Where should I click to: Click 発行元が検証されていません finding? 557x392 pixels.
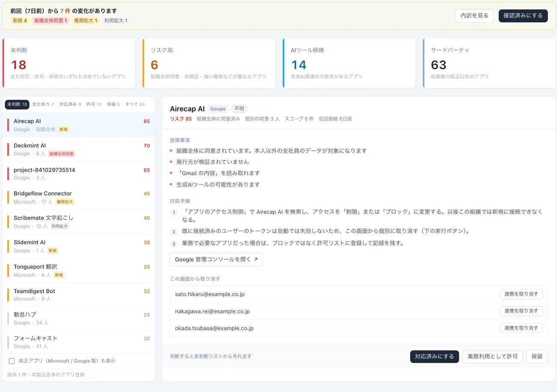point(213,162)
